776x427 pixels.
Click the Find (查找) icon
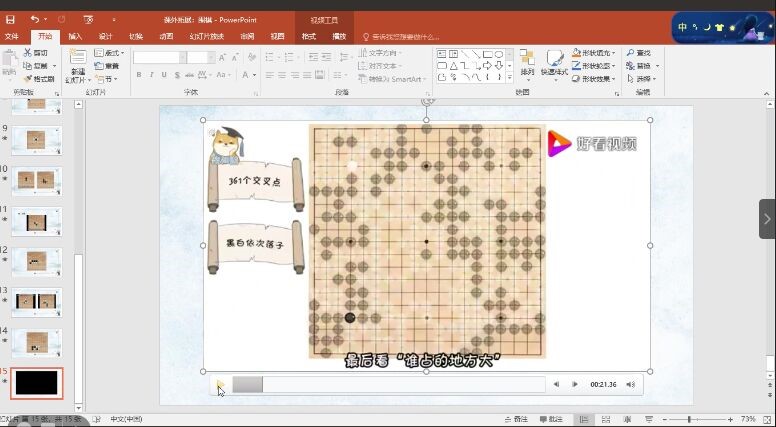[x=638, y=53]
